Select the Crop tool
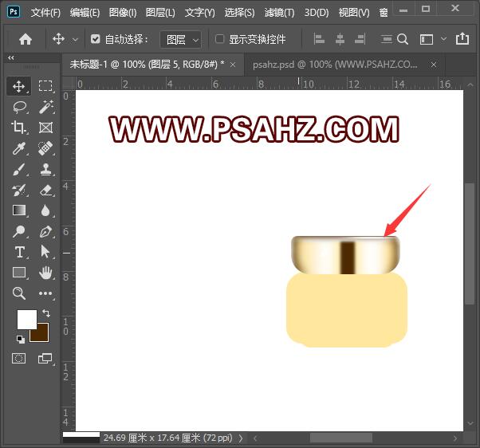This screenshot has width=480, height=448. (18, 128)
